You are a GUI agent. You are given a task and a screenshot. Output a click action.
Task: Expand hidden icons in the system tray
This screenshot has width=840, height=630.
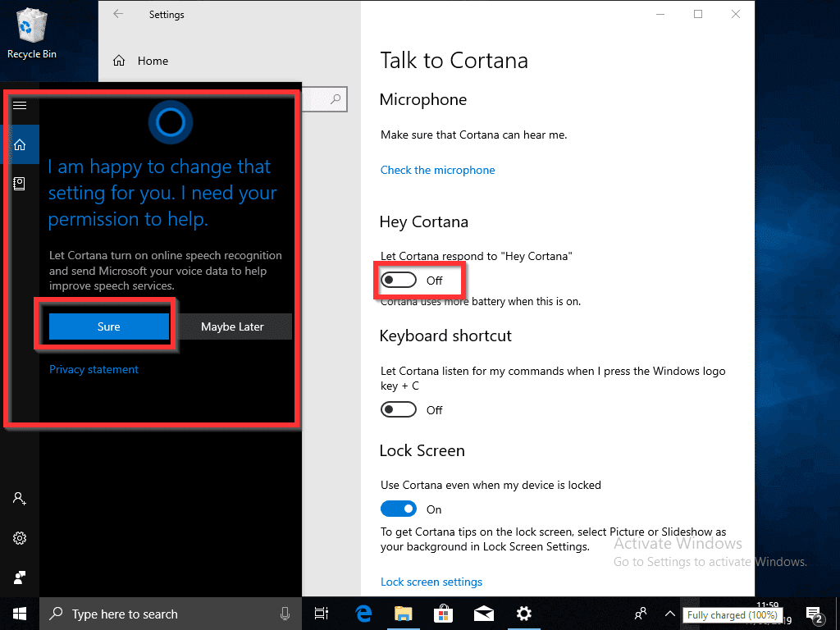coord(670,614)
